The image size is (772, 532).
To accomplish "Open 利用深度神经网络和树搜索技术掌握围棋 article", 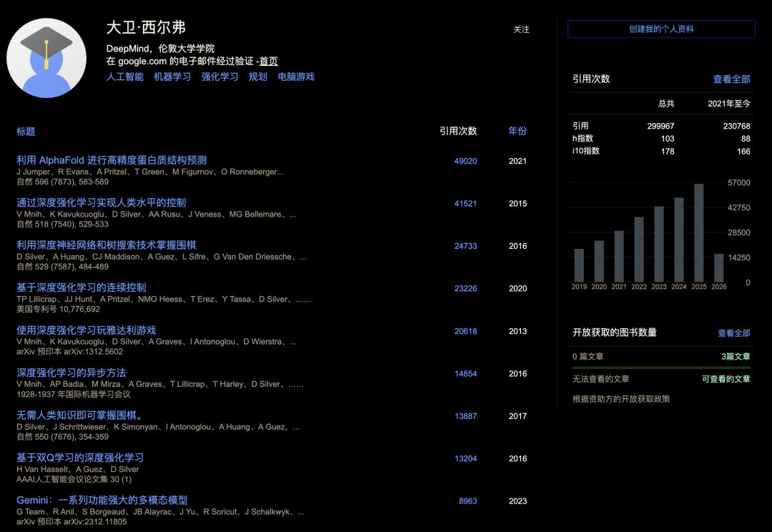I will 107,245.
